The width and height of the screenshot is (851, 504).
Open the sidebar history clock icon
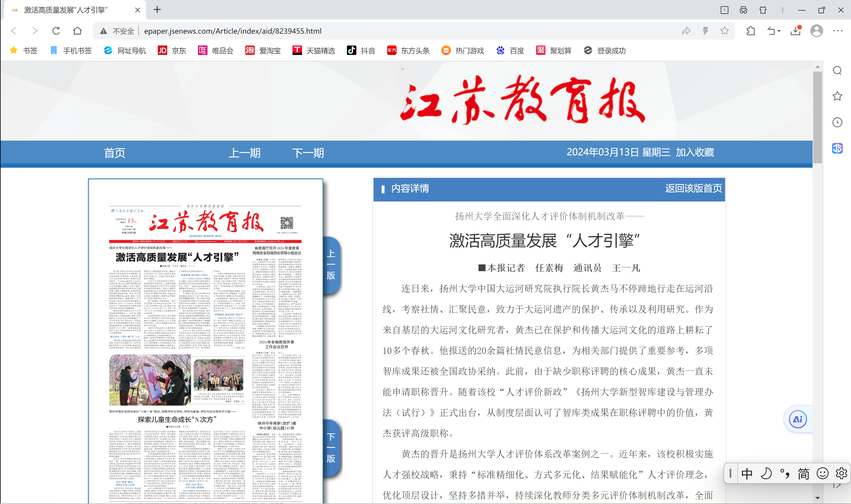point(837,122)
